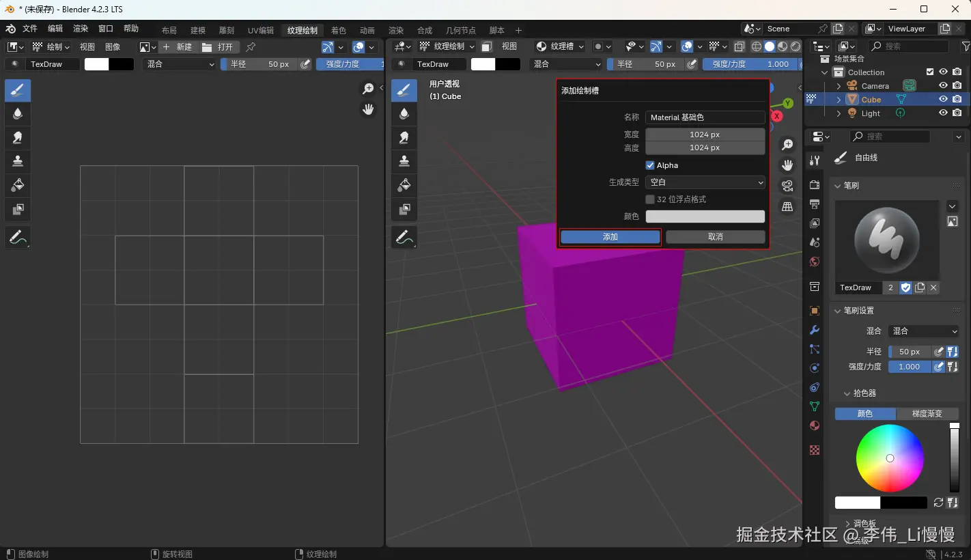The image size is (971, 560).
Task: Select the Mask tool in image editor
Action: pyautogui.click(x=18, y=209)
